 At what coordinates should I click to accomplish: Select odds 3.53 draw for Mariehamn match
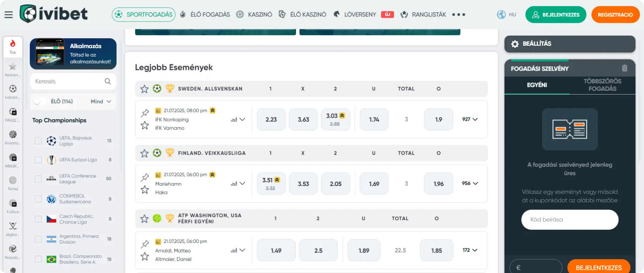(303, 184)
